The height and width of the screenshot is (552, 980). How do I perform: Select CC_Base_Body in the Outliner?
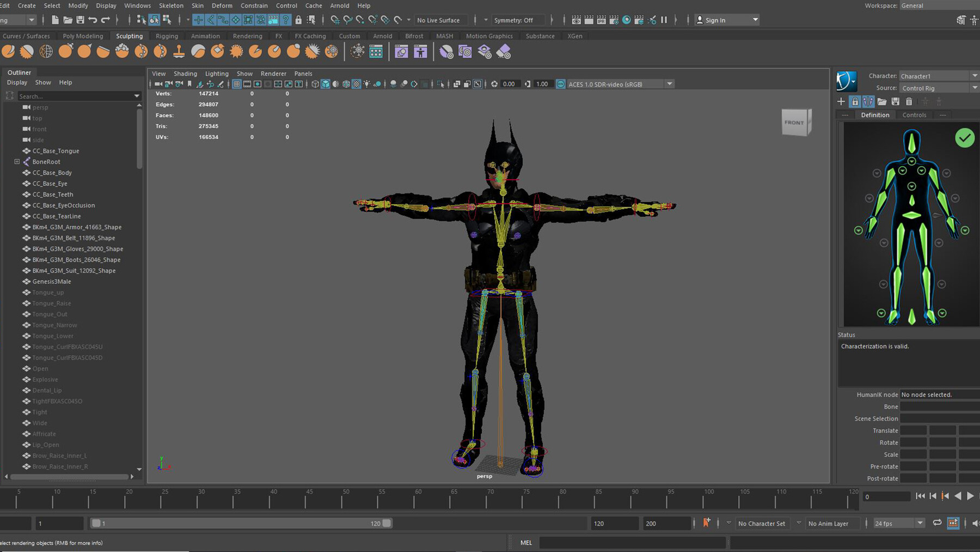point(52,173)
